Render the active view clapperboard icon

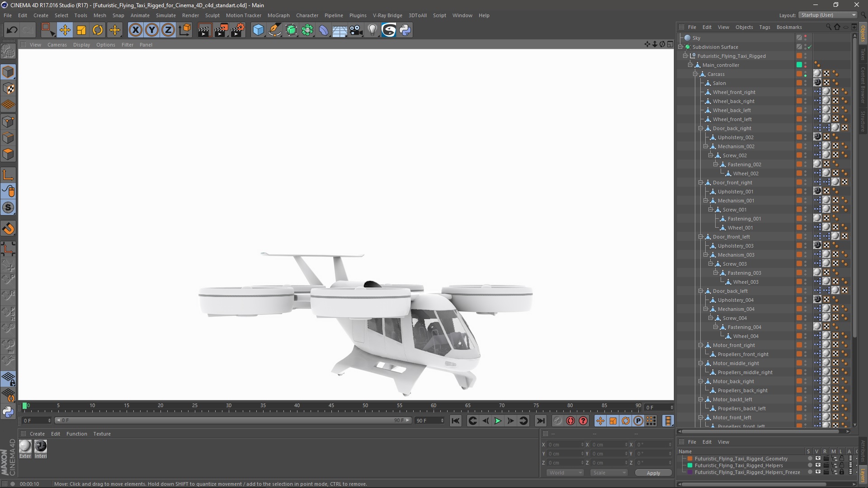(204, 30)
